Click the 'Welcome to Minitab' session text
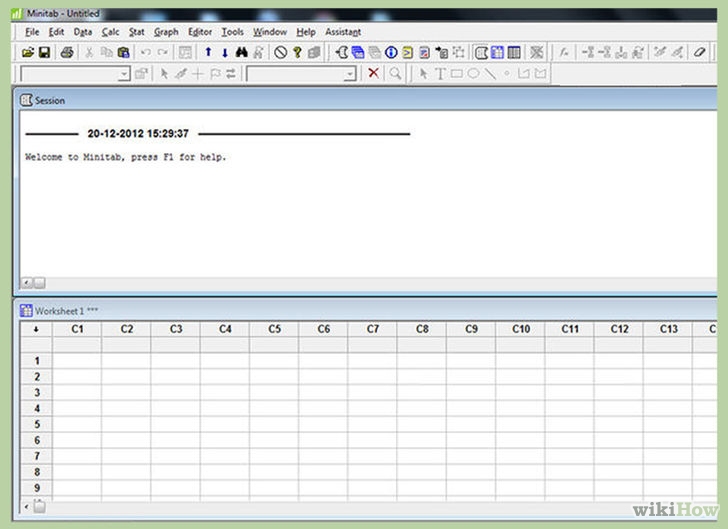 coord(125,157)
